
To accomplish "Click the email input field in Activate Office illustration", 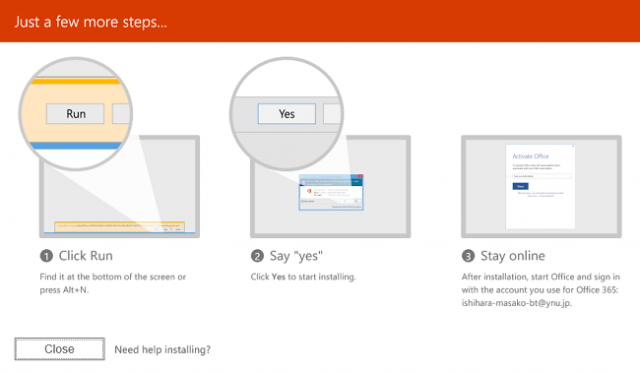I will [542, 176].
